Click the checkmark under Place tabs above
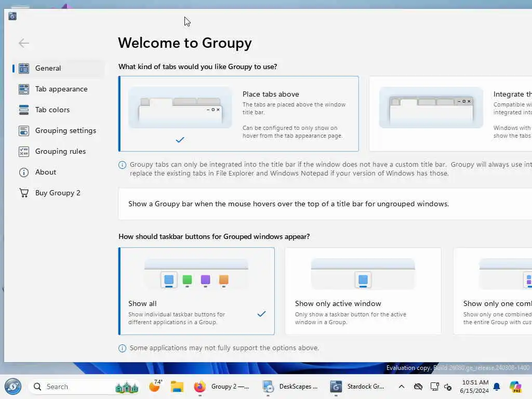This screenshot has height=399, width=532. coord(180,140)
